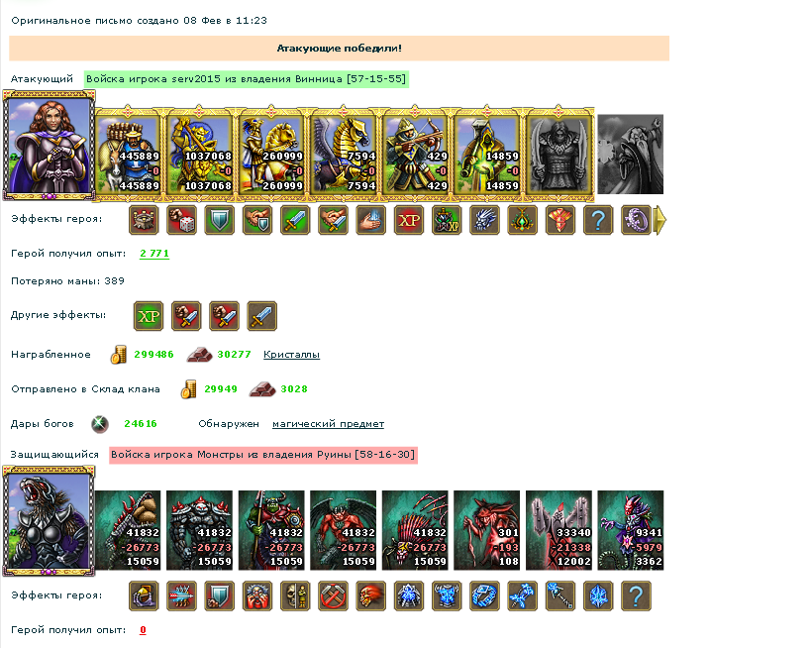Viewport: 812px width, 648px height.
Task: Click the castle fortress hero effect icon
Action: click(144, 220)
